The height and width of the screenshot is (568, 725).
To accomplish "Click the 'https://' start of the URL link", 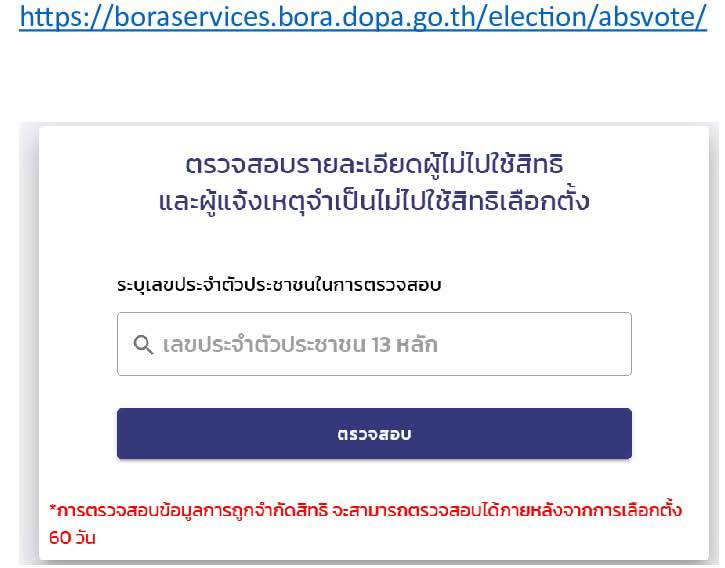I will coord(66,17).
